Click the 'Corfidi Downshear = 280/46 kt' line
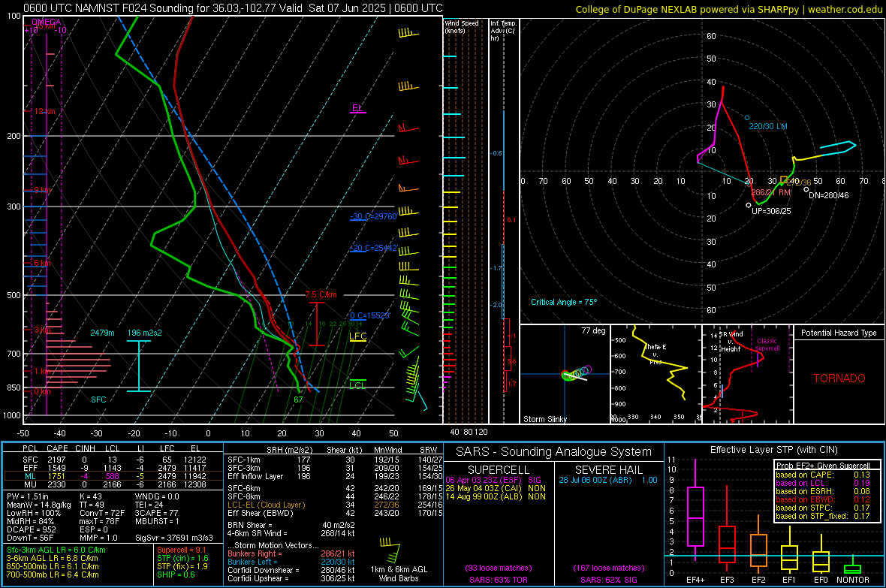Viewport: 886px width, 588px height. click(x=291, y=570)
